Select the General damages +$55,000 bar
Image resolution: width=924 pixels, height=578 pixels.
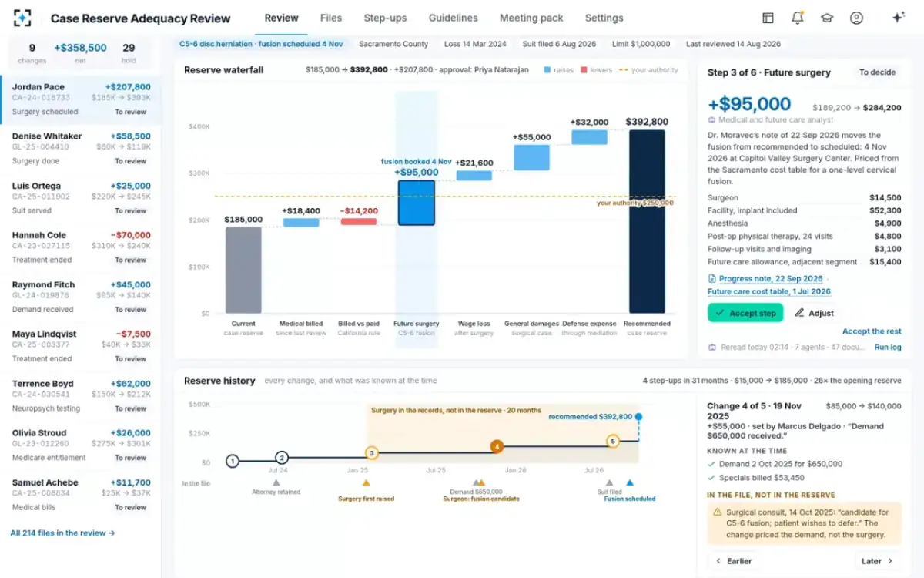(532, 157)
